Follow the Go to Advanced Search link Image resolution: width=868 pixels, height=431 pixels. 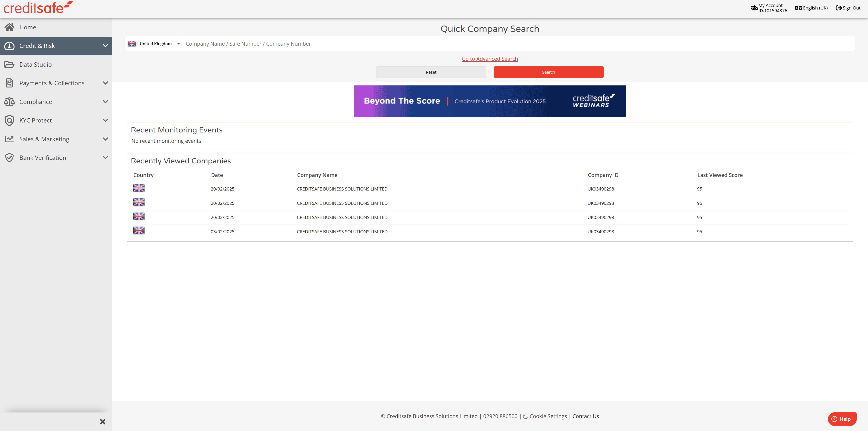pyautogui.click(x=490, y=59)
